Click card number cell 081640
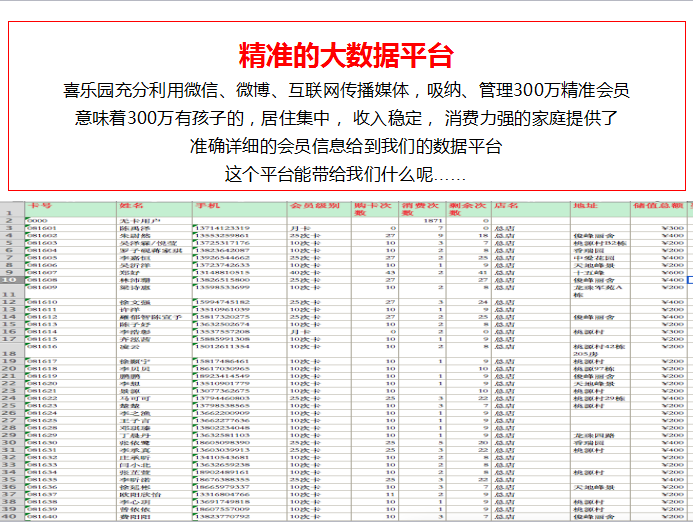Viewport: 693px width, 522px height. tap(71, 516)
